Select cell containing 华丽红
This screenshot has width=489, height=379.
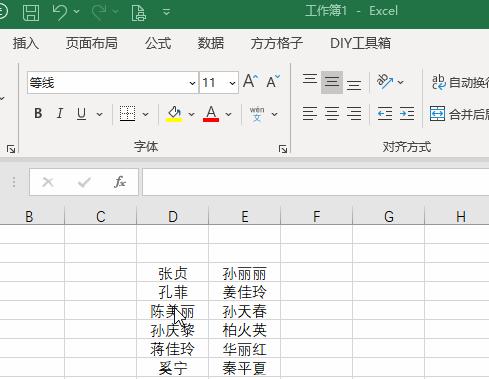245,349
